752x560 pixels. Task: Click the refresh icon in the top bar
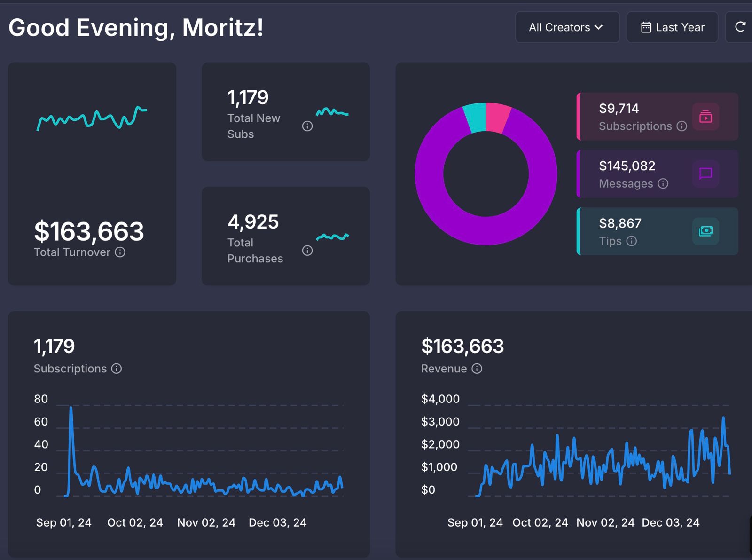click(742, 27)
